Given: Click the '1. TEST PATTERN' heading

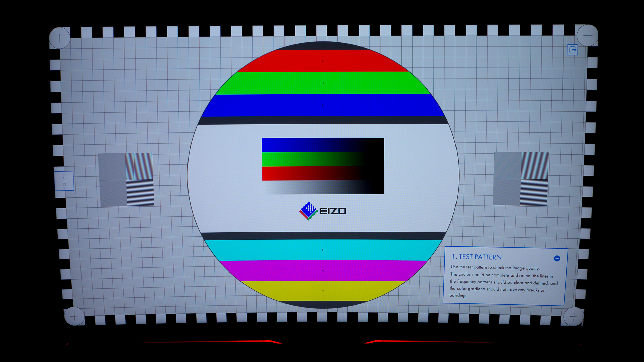Looking at the screenshot, I should click(477, 257).
